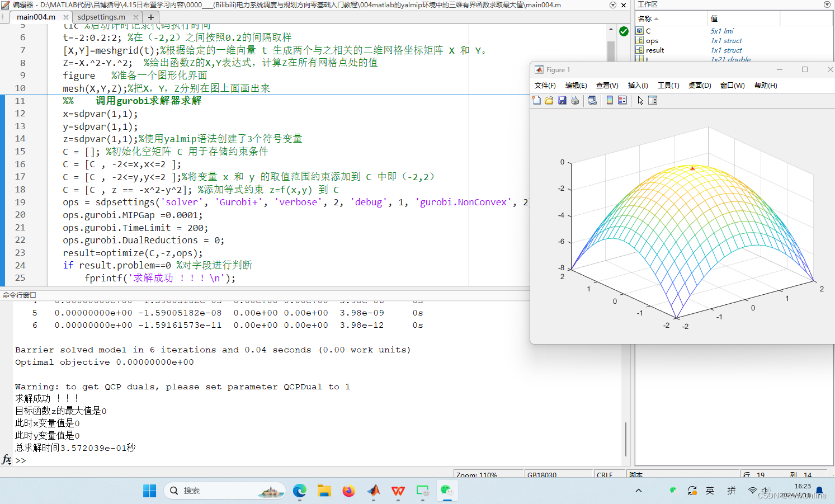Toggle the insert colorbar tool
The width and height of the screenshot is (835, 504).
coord(608,100)
